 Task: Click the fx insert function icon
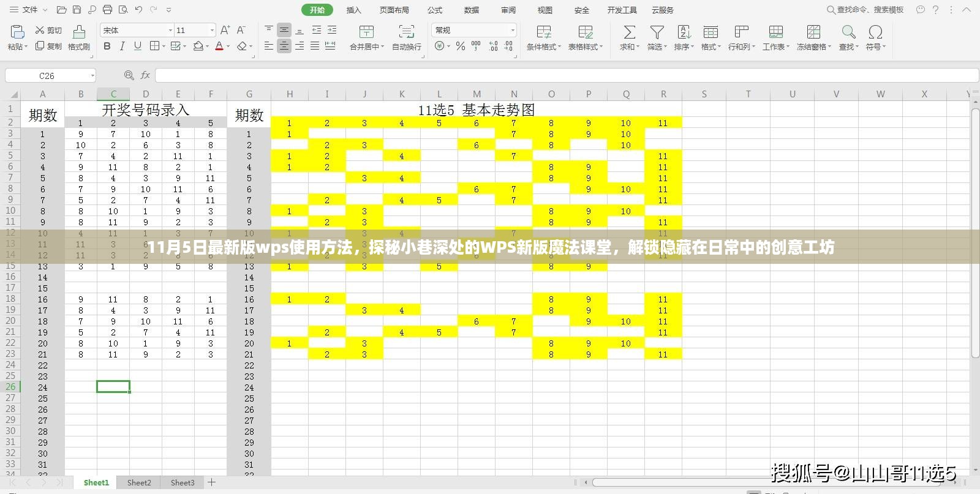click(x=145, y=75)
